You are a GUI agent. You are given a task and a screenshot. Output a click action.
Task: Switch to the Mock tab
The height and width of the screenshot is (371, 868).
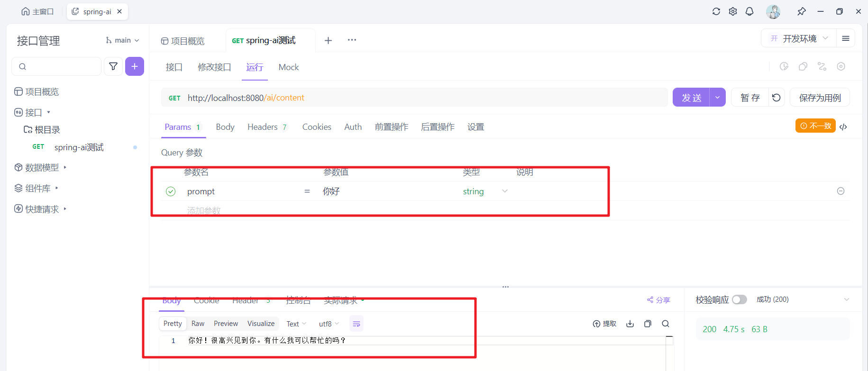click(288, 67)
